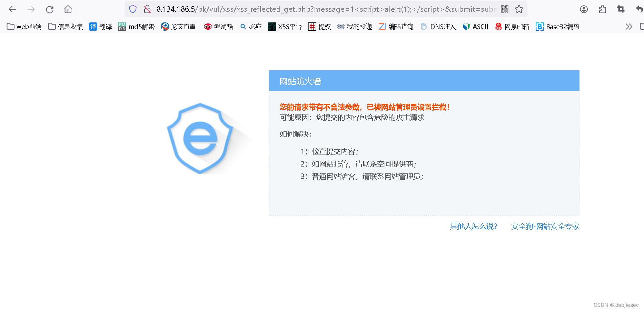Viewport: 644px width, 311px height.
Task: Open the tracking protection shield icon
Action: click(133, 9)
